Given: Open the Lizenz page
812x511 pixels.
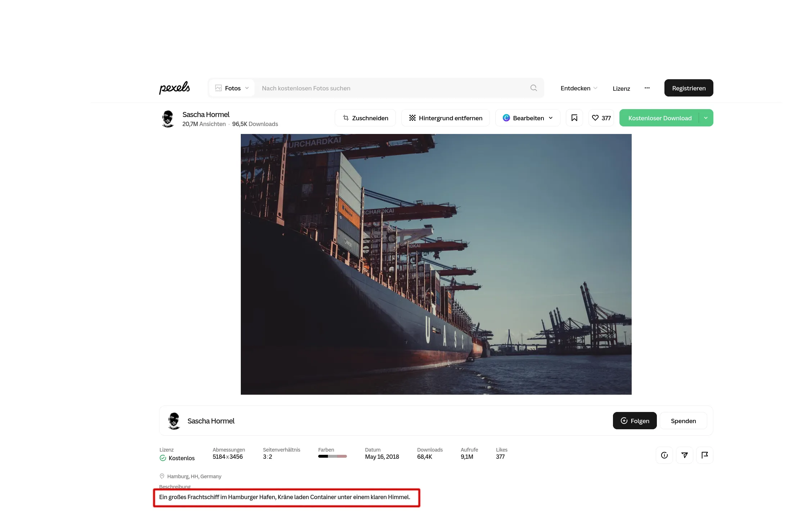Looking at the screenshot, I should click(x=621, y=89).
